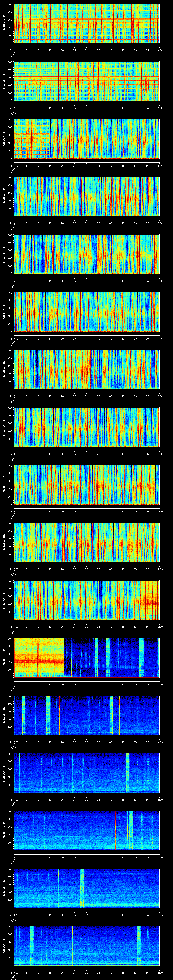Viewport: 173px width, 980px height.
Task: Click the "17:00" end-of-axis time label
Action: (x=160, y=915)
